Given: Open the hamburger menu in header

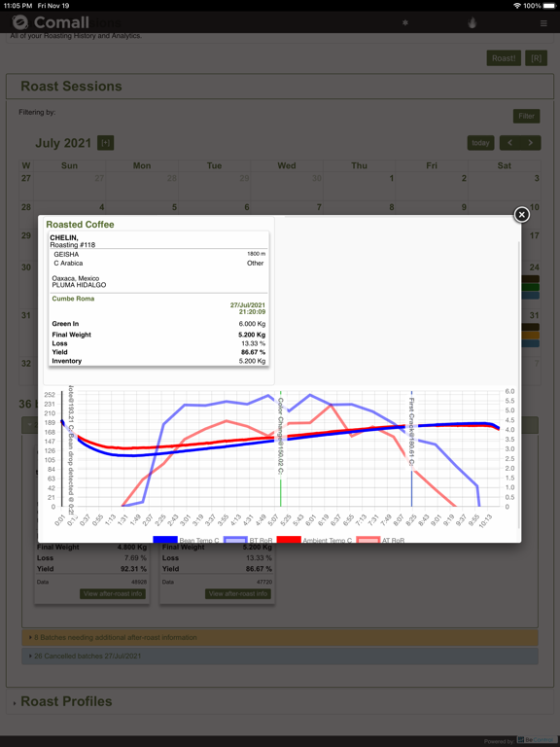Looking at the screenshot, I should click(543, 23).
